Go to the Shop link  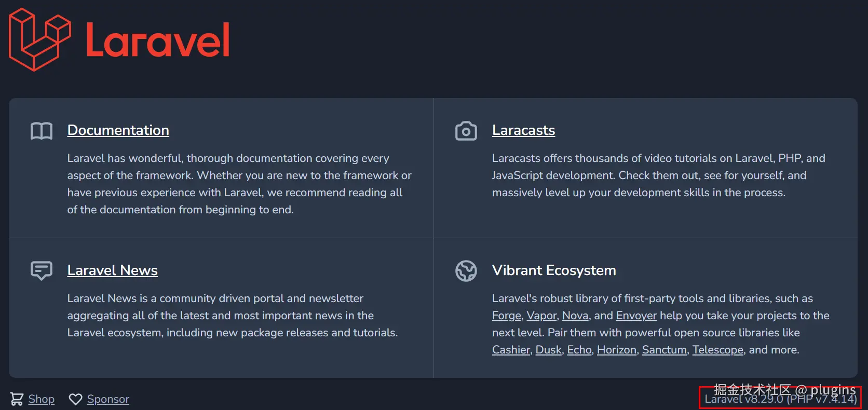click(x=41, y=399)
